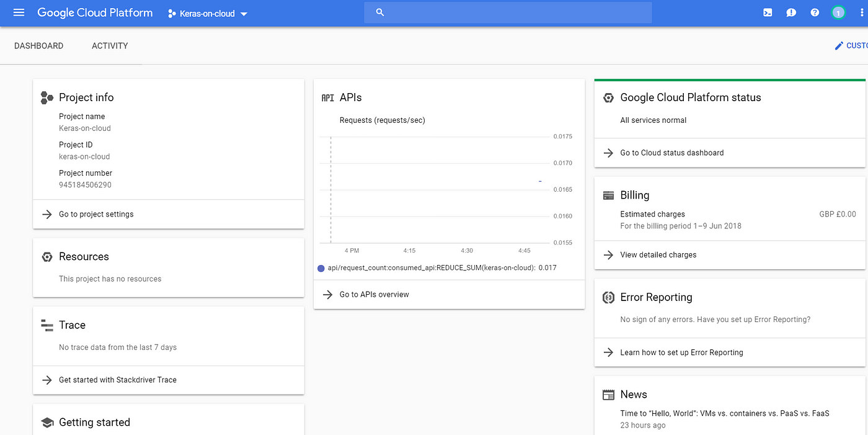
Task: Click the project hexagons icon beside Keras-on-cloud
Action: click(x=172, y=13)
